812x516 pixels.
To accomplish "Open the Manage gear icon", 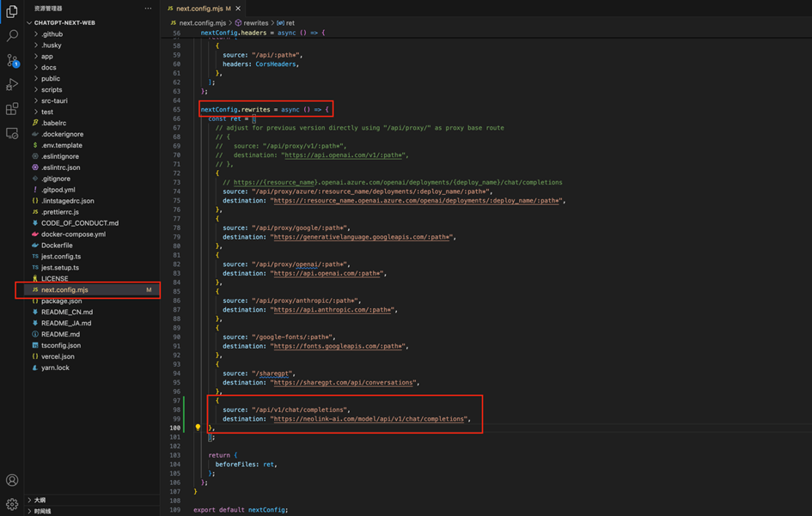I will point(12,504).
